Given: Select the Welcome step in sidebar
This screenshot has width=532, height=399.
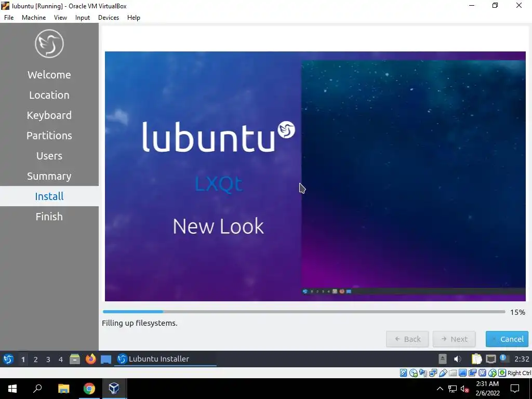Looking at the screenshot, I should (x=49, y=75).
